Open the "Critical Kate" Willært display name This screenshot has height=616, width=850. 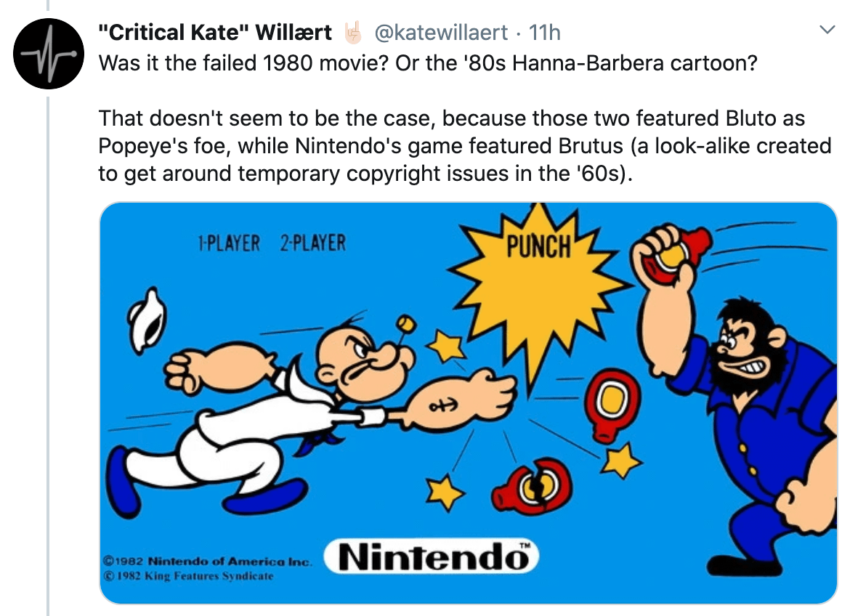pyautogui.click(x=215, y=33)
